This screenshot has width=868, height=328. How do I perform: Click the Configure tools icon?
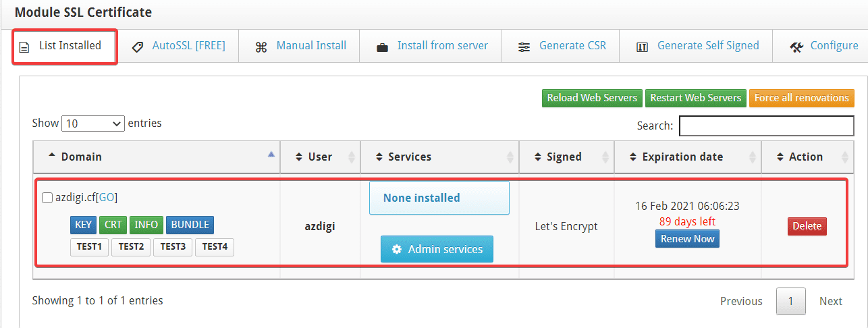pos(796,47)
